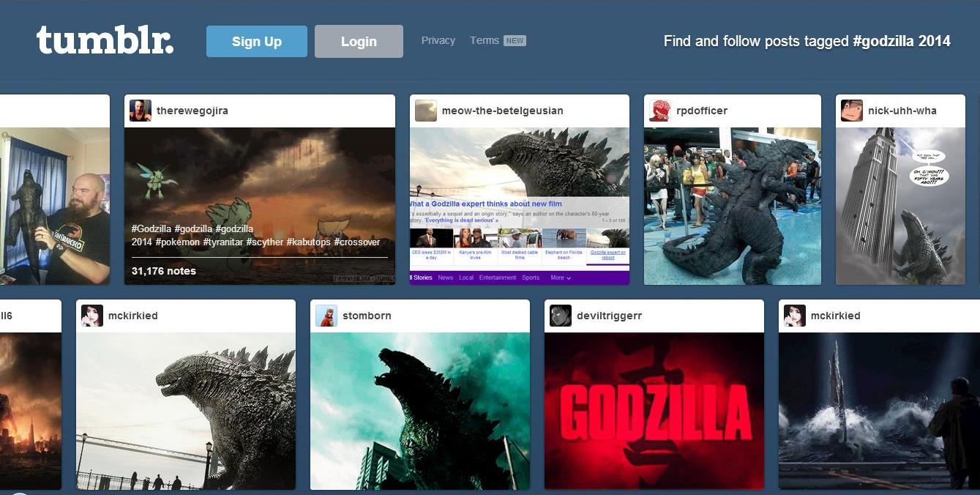Click mckirkied avatar above the ocean scene
The image size is (980, 495).
coord(795,316)
